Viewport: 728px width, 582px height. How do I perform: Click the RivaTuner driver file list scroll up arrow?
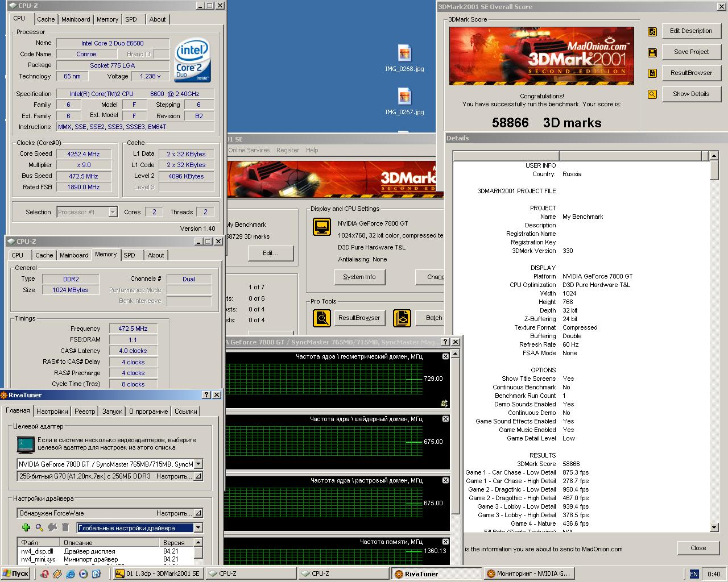[x=198, y=542]
